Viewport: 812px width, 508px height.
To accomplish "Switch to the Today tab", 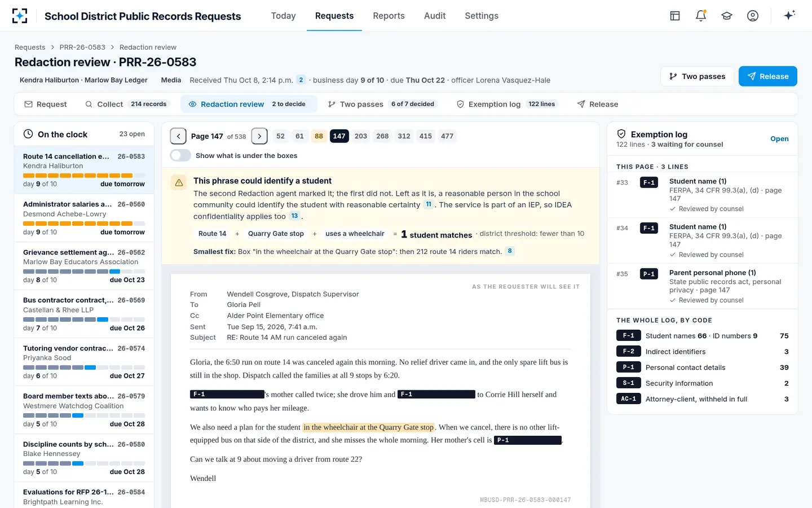I will click(x=283, y=16).
